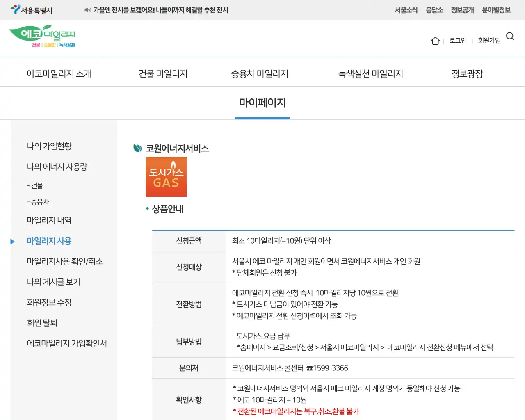Click the 문의처 table header cell
This screenshot has width=525, height=420.
(x=189, y=368)
